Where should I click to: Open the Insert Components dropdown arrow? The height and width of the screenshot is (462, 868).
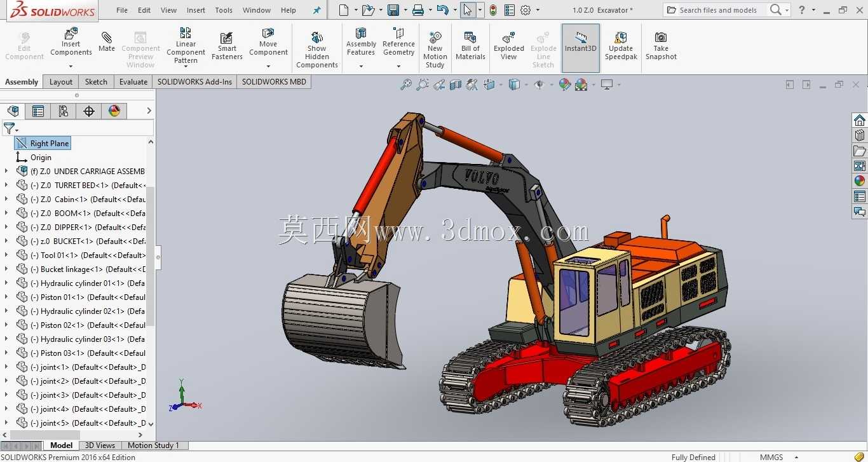71,66
